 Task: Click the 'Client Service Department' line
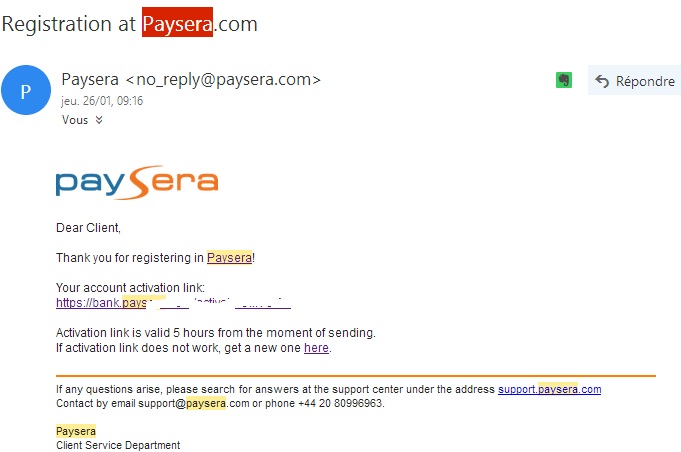coord(118,445)
